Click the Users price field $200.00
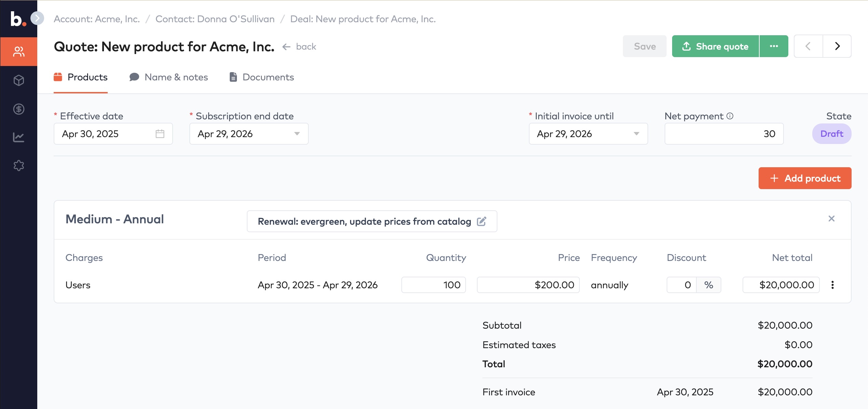The height and width of the screenshot is (409, 868). [x=528, y=285]
